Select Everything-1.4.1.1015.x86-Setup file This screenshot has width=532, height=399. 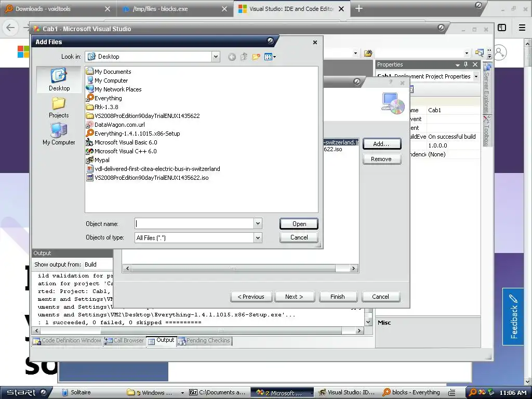tap(133, 134)
